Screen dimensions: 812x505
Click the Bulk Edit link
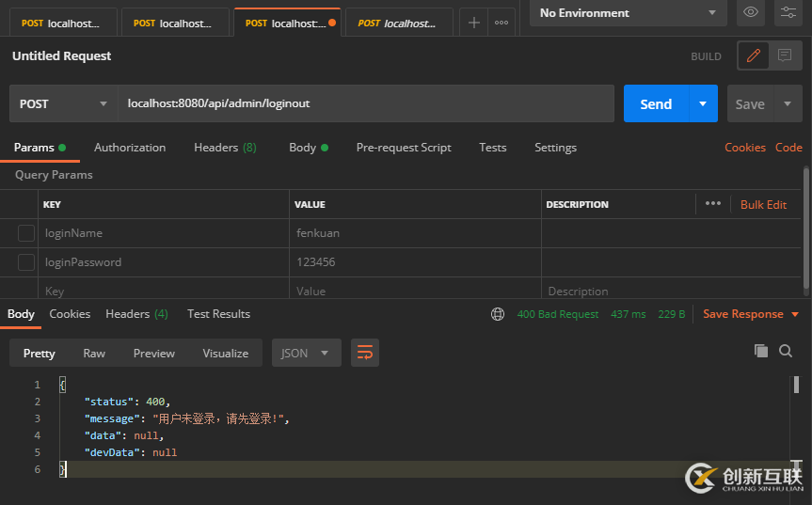[763, 204]
